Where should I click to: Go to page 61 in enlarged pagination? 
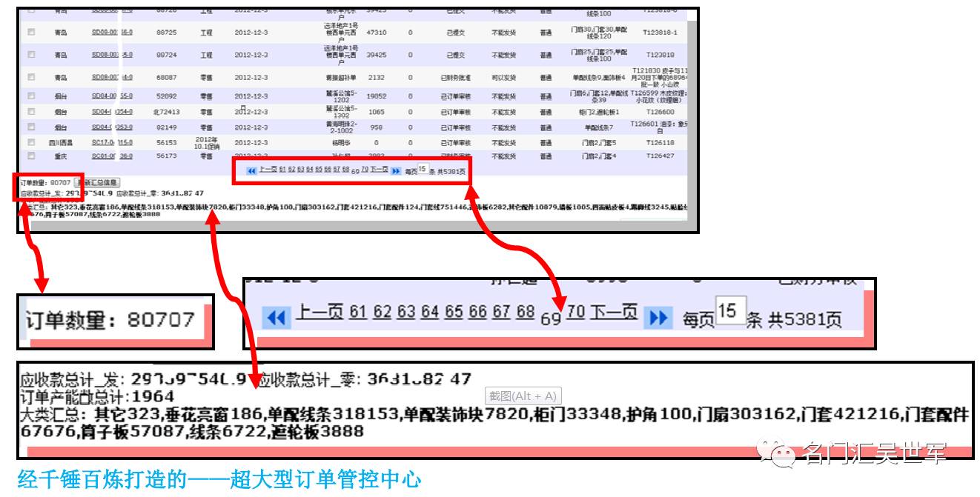click(358, 312)
